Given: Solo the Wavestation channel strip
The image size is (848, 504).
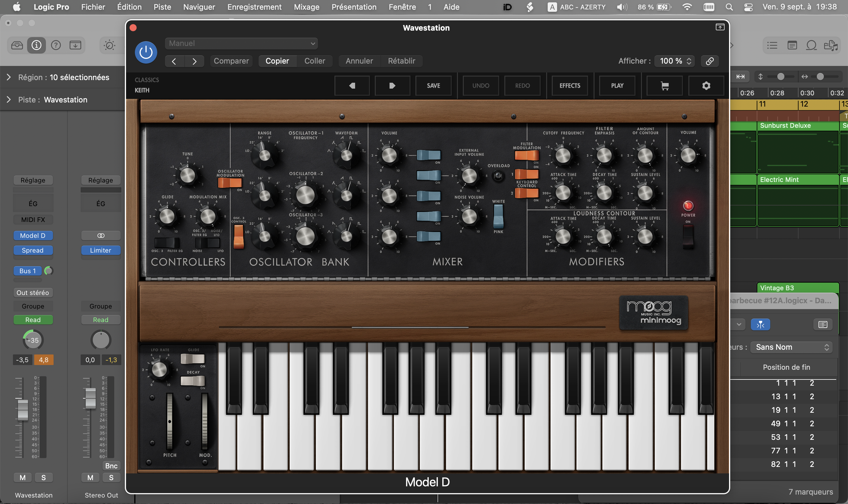Looking at the screenshot, I should click(x=44, y=478).
